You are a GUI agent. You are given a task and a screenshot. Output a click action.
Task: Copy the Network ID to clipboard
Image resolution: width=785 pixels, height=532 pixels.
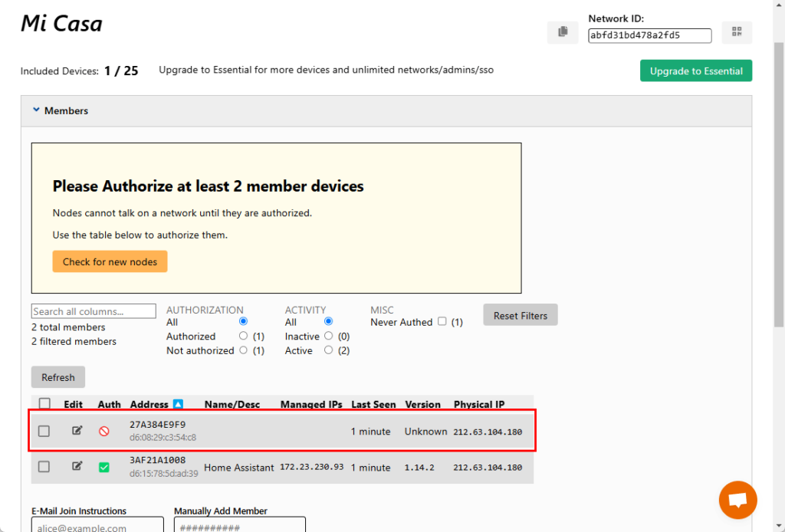563,32
